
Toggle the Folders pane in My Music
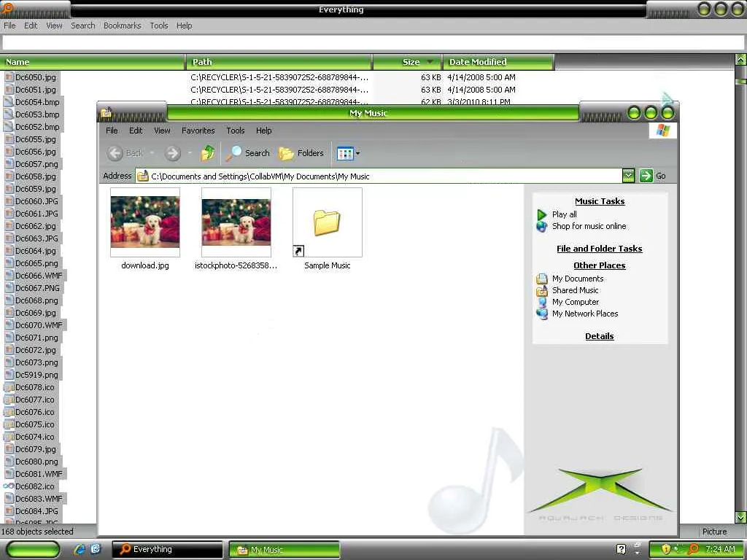click(x=301, y=153)
